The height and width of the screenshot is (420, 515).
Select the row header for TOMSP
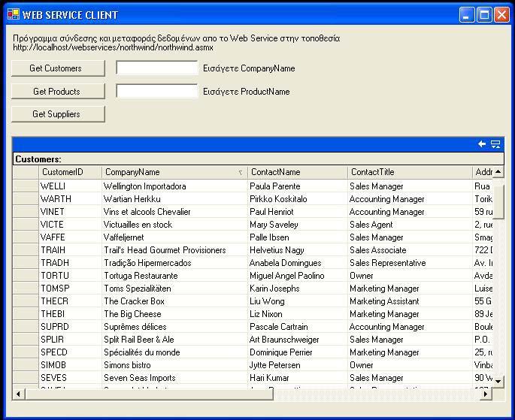point(26,289)
